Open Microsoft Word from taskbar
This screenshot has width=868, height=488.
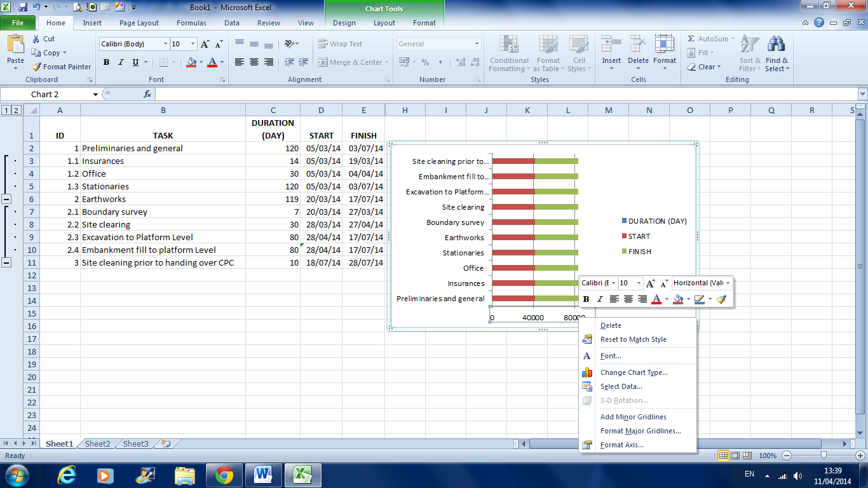click(x=263, y=475)
